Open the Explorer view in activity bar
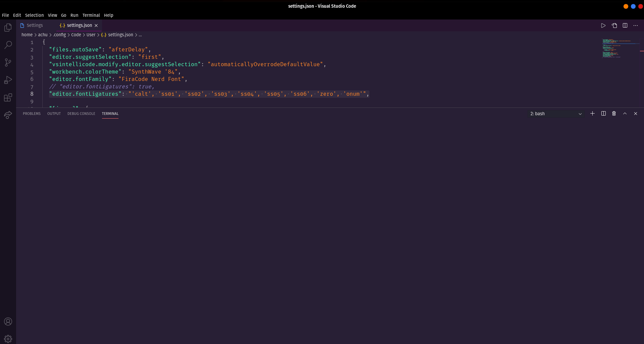 coord(8,27)
